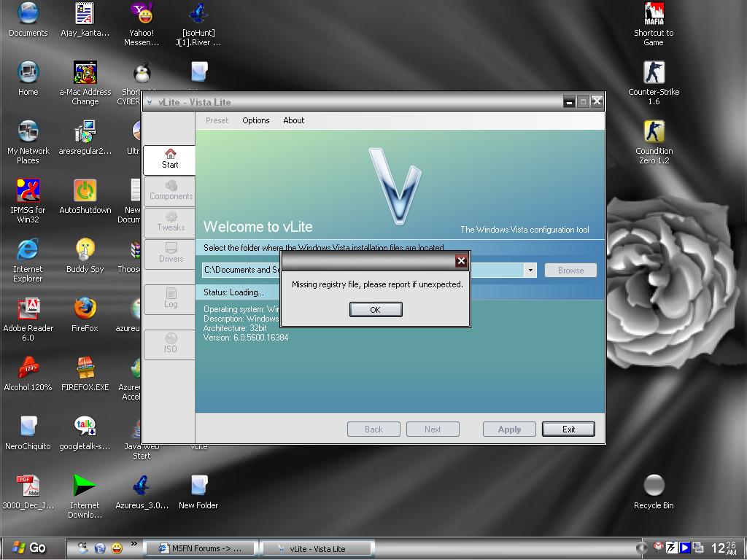Viewport: 747px width, 560px height.
Task: Close the missing registry file error dialog
Action: (461, 260)
